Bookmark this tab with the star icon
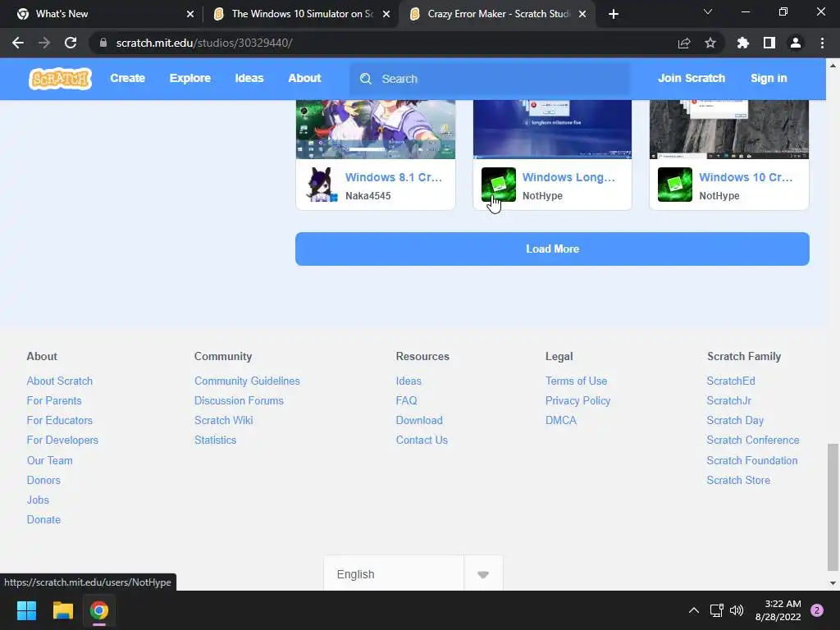Screen dimensions: 840x630 pos(710,43)
